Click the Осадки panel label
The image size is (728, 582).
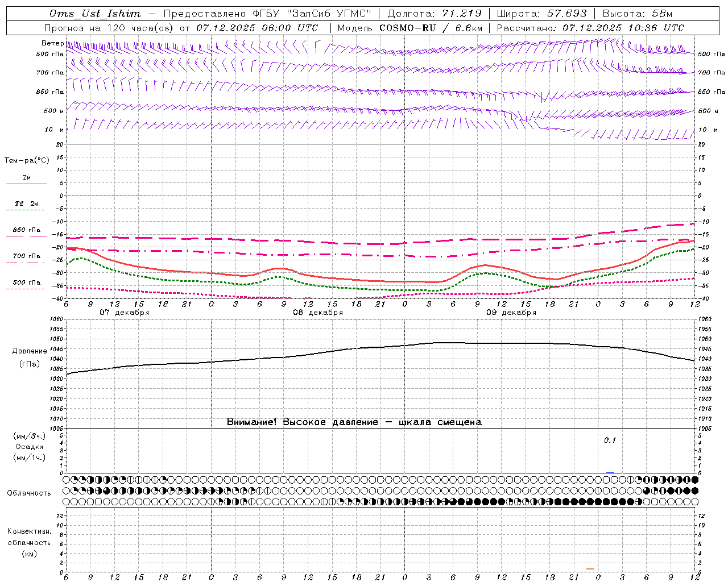pyautogui.click(x=30, y=447)
